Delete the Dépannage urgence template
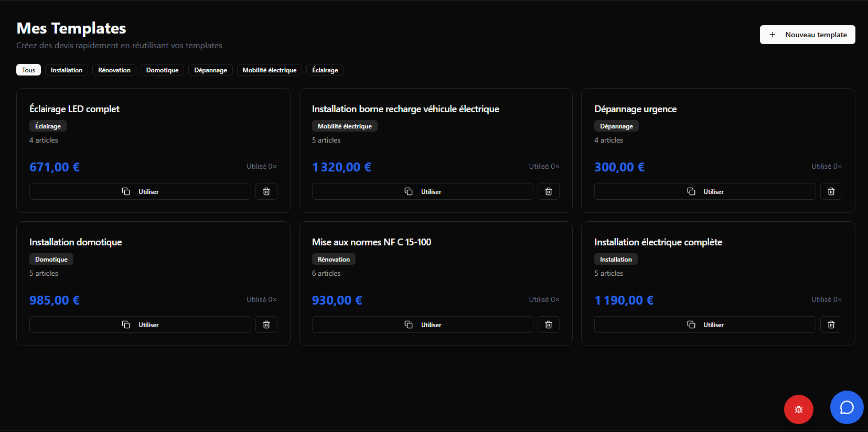 pos(831,191)
